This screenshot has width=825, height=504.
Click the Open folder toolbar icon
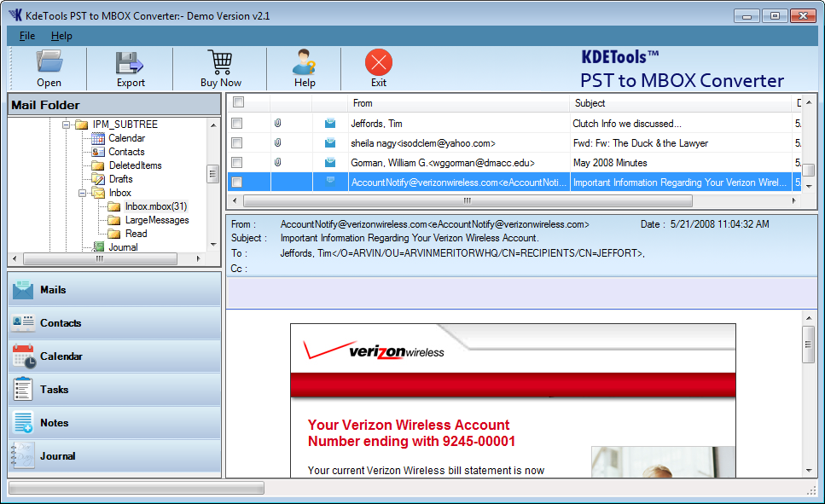(49, 62)
